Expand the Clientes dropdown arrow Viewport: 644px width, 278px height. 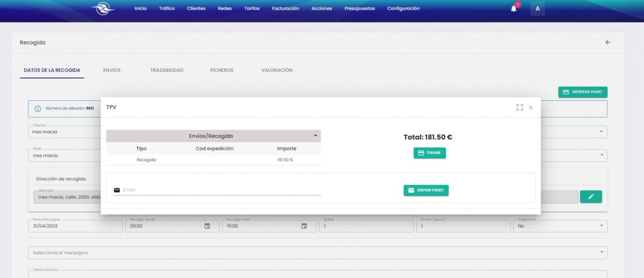coord(600,131)
